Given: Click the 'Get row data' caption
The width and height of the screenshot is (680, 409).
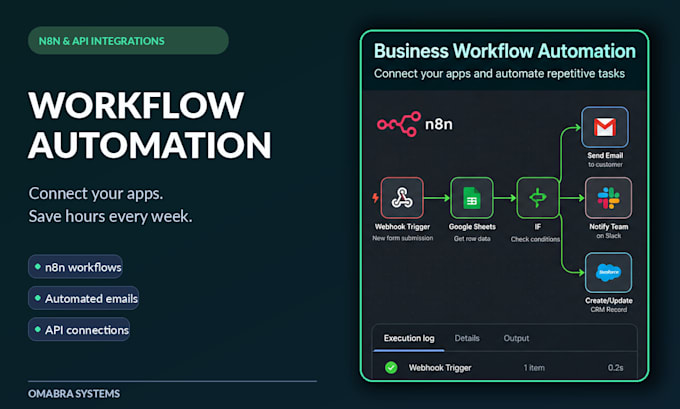Looking at the screenshot, I should (x=472, y=239).
